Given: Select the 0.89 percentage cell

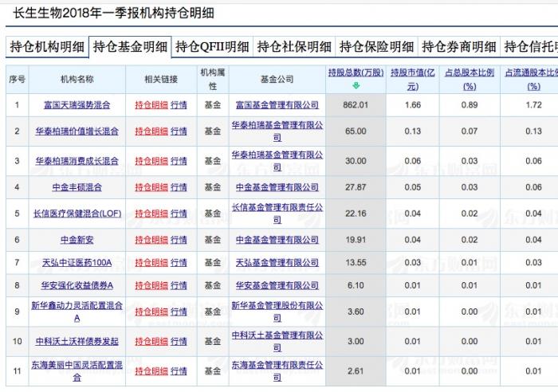Looking at the screenshot, I should [470, 105].
